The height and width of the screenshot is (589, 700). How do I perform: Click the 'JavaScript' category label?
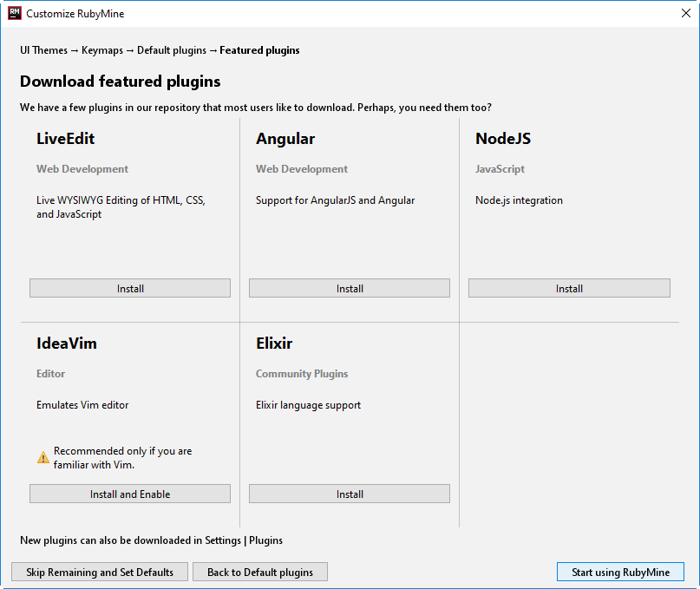coord(500,169)
